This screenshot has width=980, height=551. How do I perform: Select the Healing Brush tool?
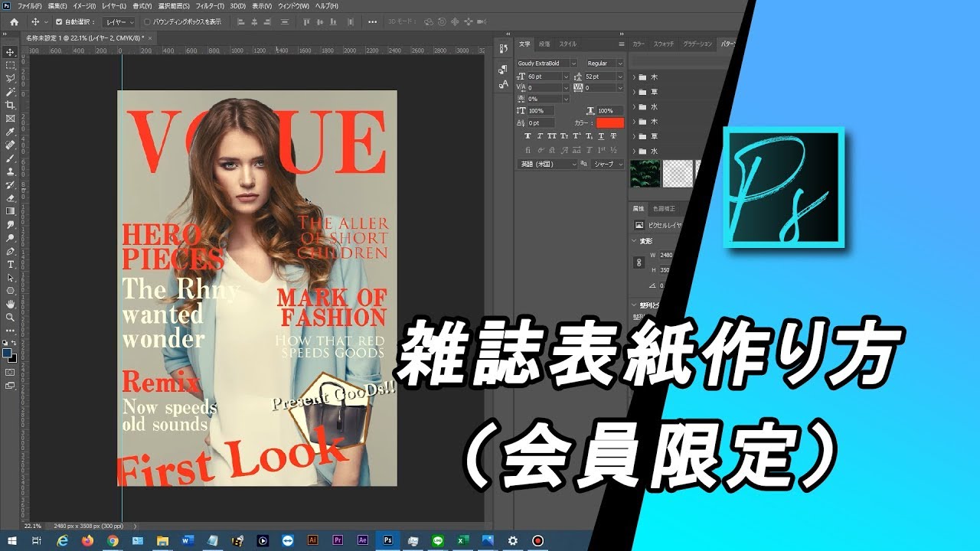click(11, 145)
